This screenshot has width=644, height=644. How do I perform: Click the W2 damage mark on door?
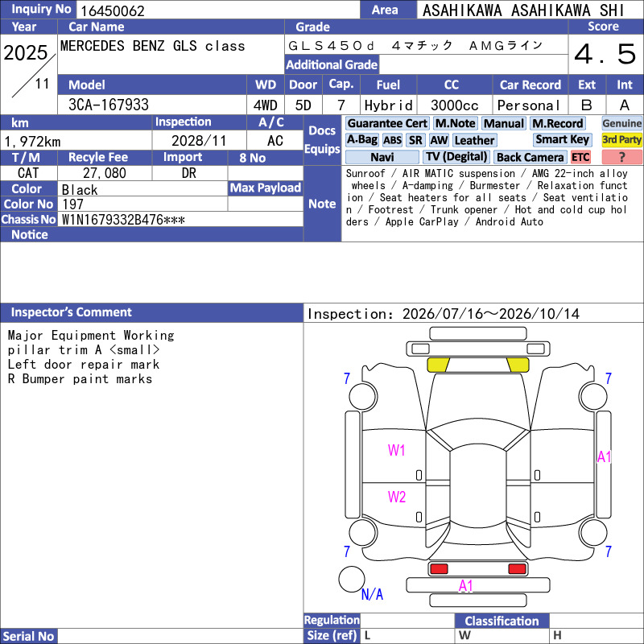(x=396, y=497)
